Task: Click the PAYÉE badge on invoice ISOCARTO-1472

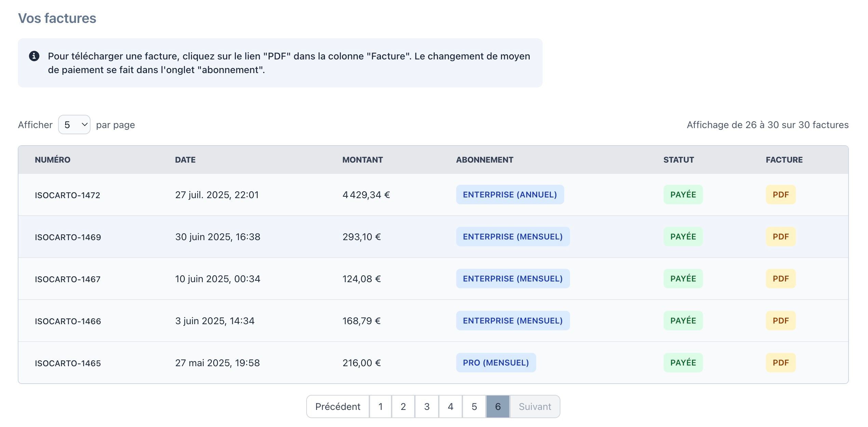Action: point(683,194)
